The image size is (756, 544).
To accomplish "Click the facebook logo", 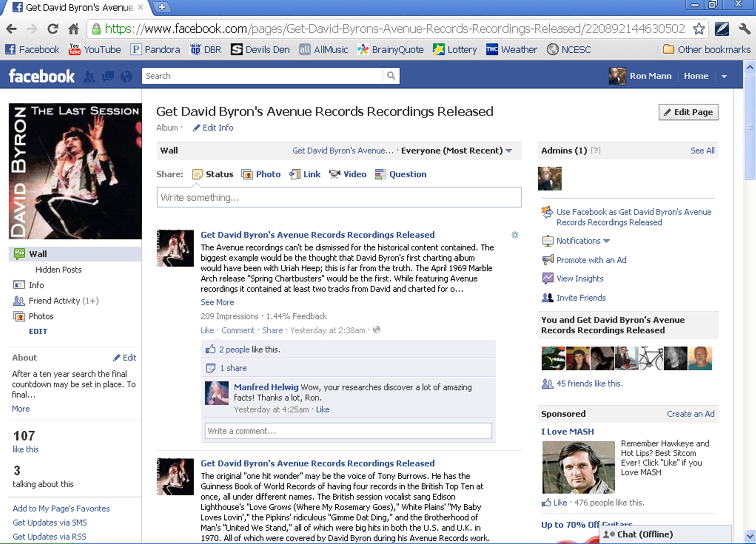I will [42, 76].
